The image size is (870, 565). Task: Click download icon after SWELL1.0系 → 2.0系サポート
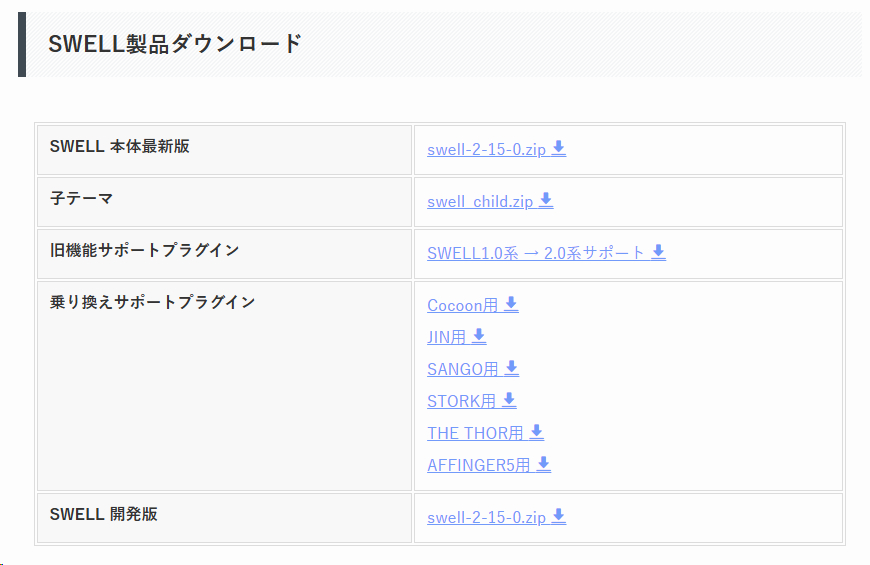pos(658,253)
